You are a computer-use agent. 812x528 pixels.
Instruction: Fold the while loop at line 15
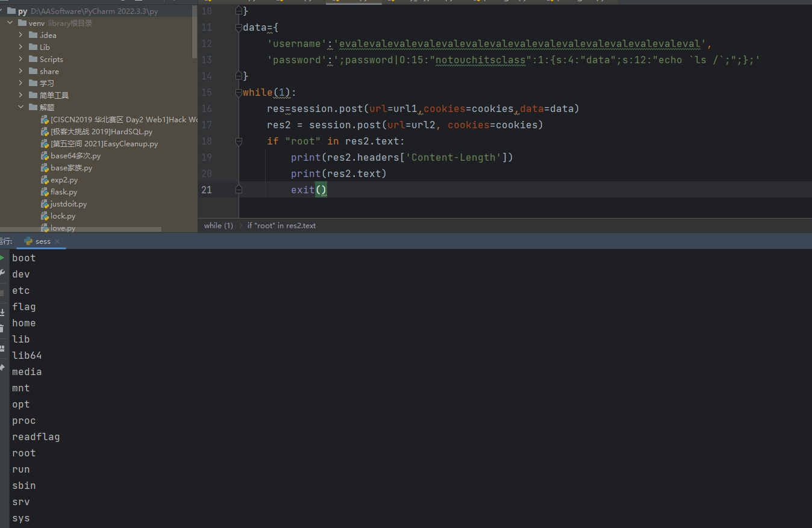point(239,92)
